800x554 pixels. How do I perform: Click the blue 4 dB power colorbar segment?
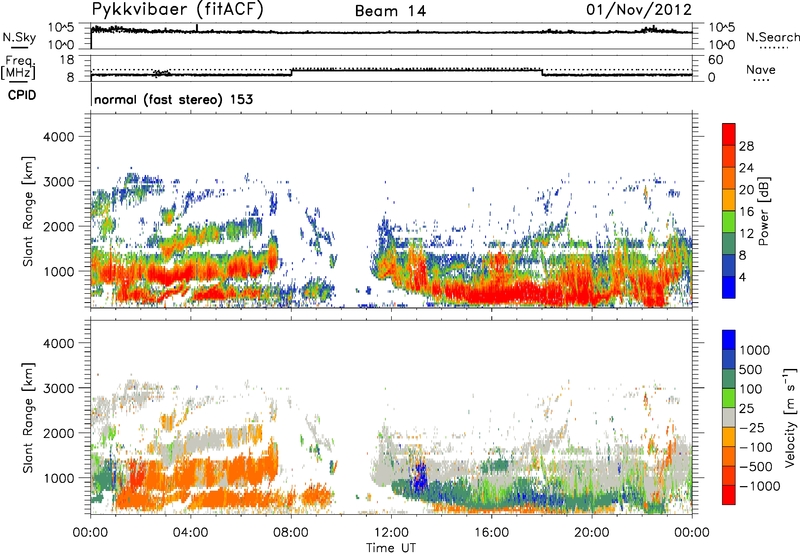(729, 287)
